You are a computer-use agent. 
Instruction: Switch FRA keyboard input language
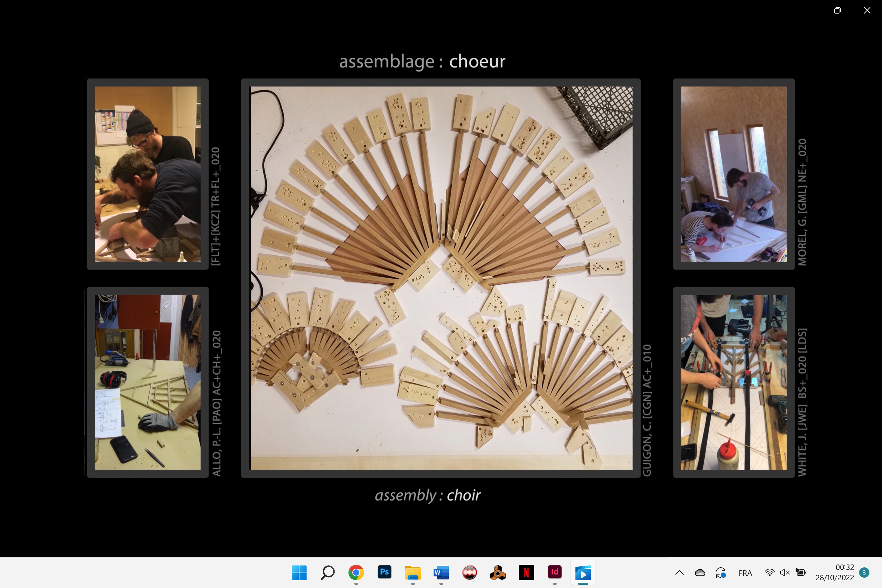(x=745, y=573)
